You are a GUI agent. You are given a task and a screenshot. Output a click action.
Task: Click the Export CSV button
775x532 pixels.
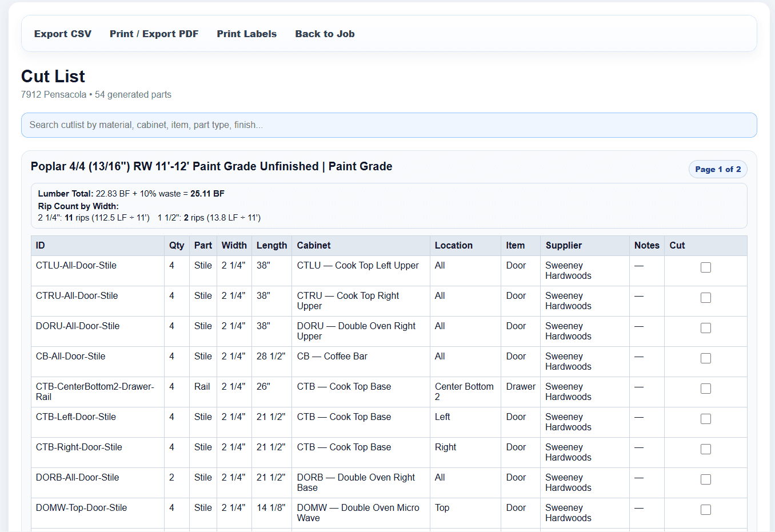pos(63,34)
